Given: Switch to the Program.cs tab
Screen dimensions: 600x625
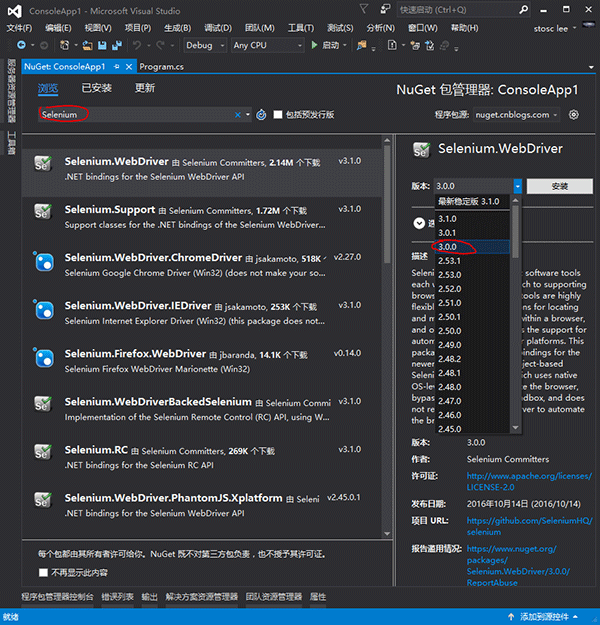Looking at the screenshot, I should click(161, 67).
